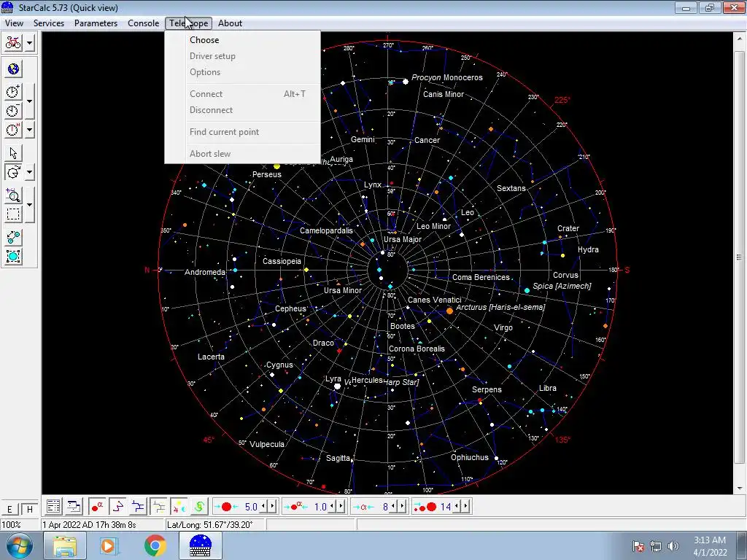Decrease the 1.0 label magnitude value

(332, 507)
